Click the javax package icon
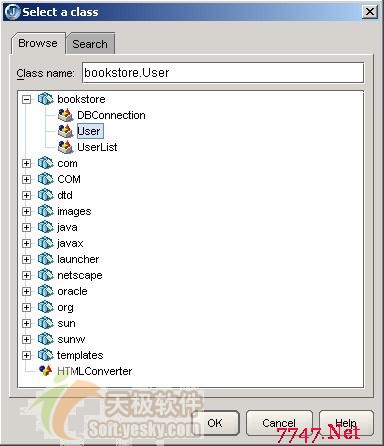Screen dimensions: 384x446 tap(45, 243)
